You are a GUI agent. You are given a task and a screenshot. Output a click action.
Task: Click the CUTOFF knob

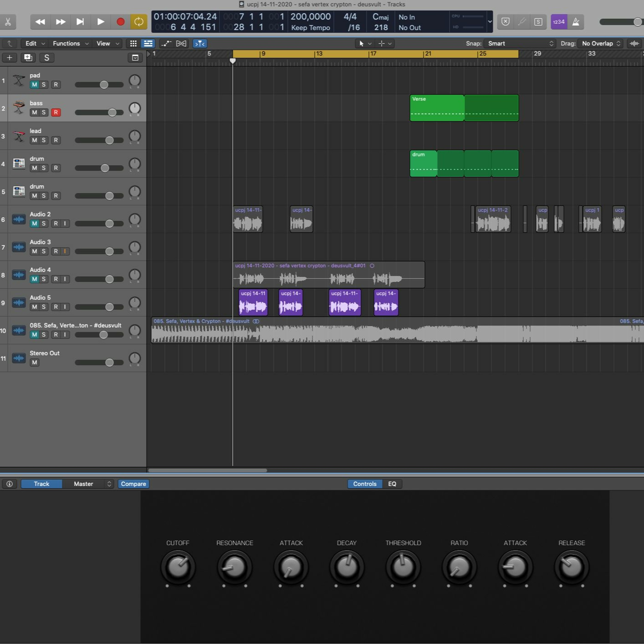coord(178,567)
